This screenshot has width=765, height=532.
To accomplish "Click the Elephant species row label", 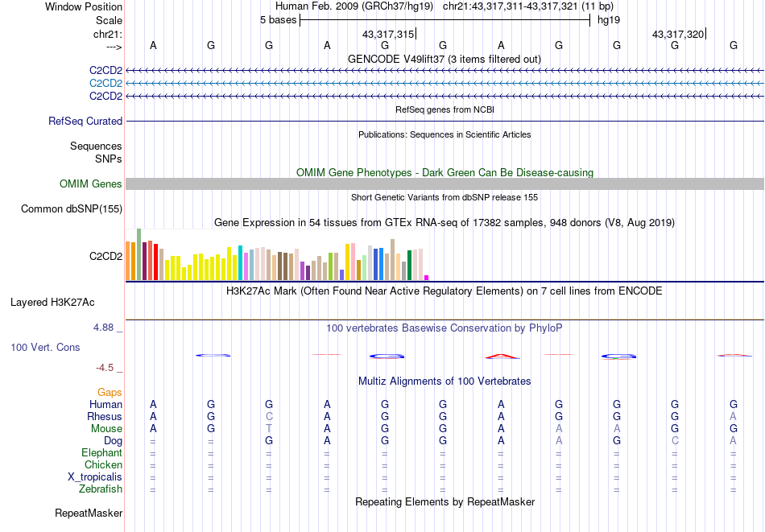I will coord(102,453).
